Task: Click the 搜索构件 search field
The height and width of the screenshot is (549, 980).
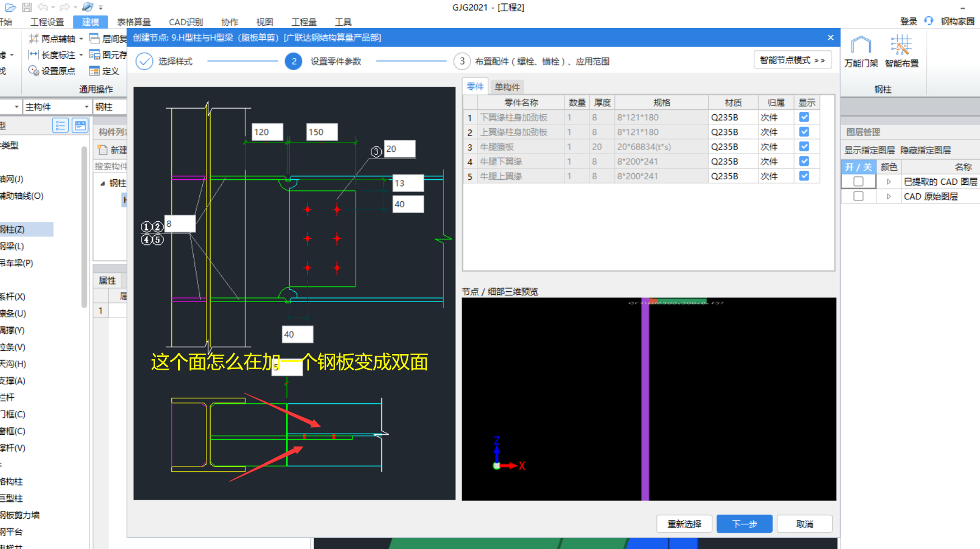Action: point(110,166)
